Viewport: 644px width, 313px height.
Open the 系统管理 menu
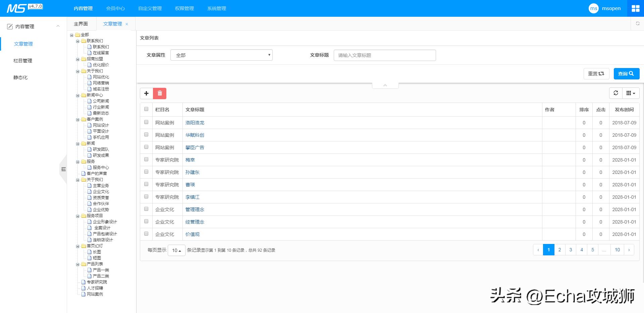pos(216,8)
